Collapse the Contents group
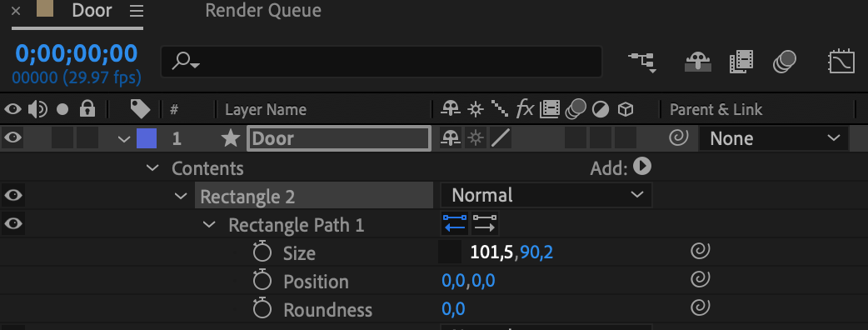The image size is (868, 330). (152, 167)
